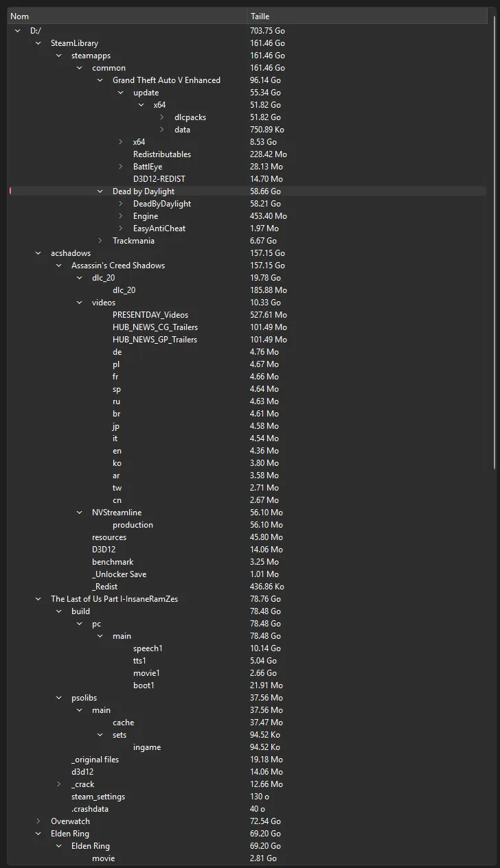Screen dimensions: 500x868
Task: Collapse the sets folder chevron
Action: point(100,735)
